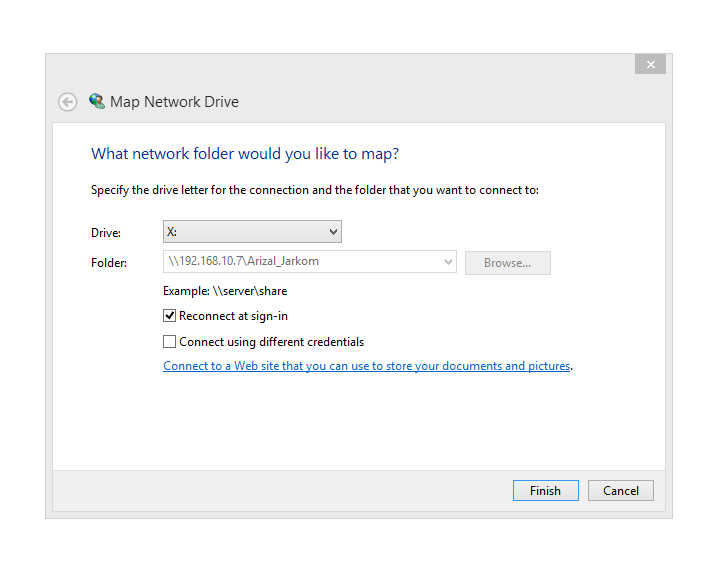Click the 'Reconnect at sign-in' label text
The width and height of the screenshot is (709, 561).
coord(233,316)
